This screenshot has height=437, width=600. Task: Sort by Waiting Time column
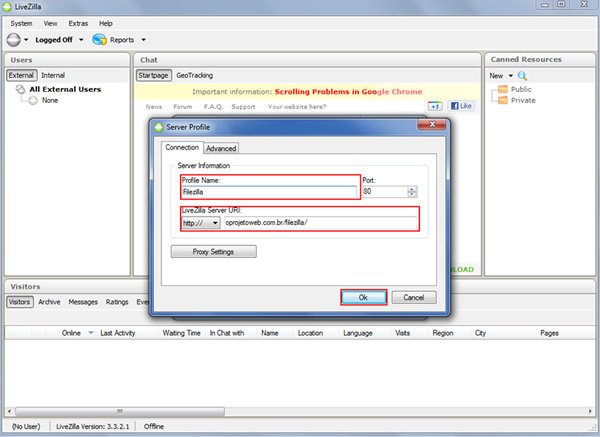[x=181, y=333]
